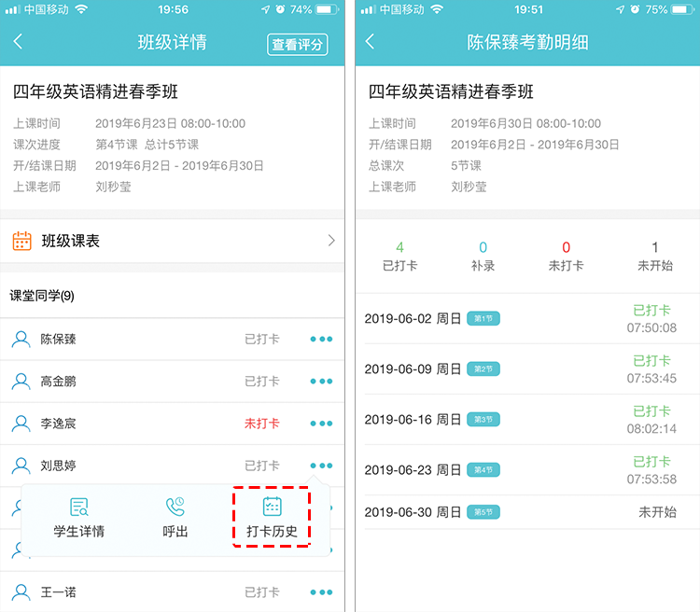The image size is (700, 612).
Task: Tap the back arrow on 班级详情 screen
Action: pyautogui.click(x=18, y=41)
